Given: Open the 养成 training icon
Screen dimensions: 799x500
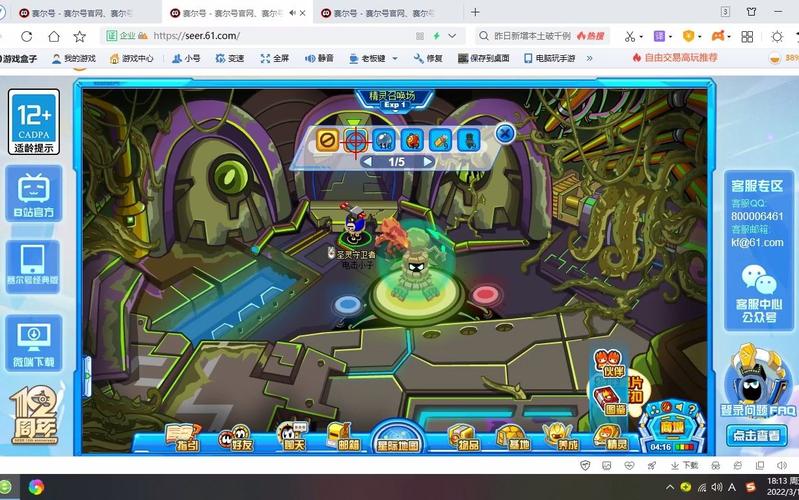Looking at the screenshot, I should pos(561,437).
